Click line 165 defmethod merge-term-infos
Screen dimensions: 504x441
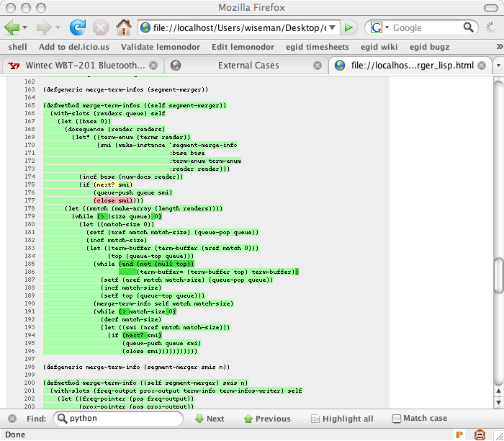click(x=135, y=105)
